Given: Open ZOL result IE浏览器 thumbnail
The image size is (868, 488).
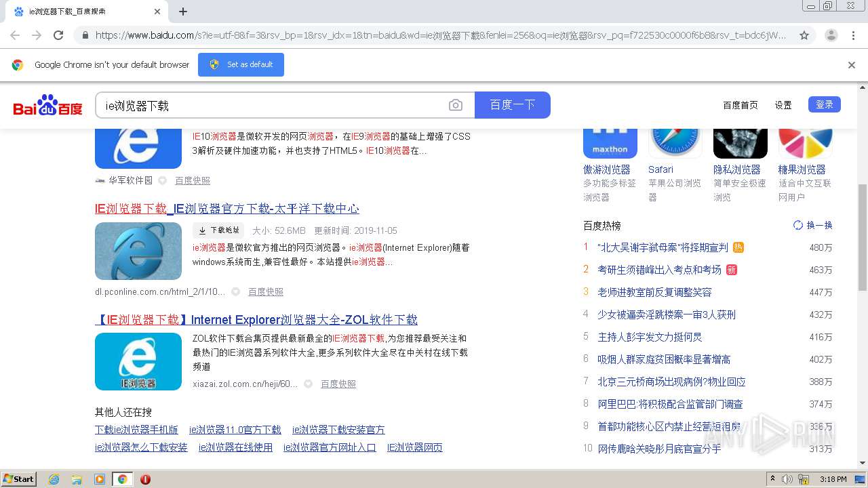Looking at the screenshot, I should 138,361.
